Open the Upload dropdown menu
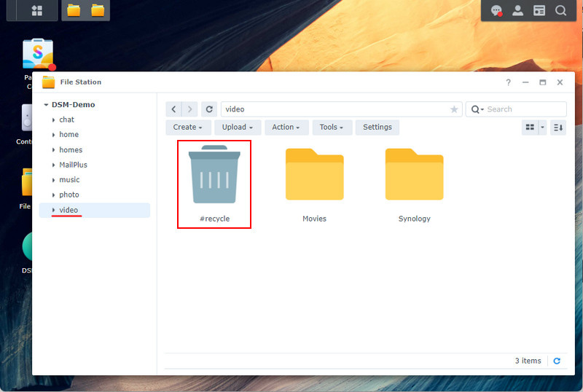Screen dimensions: 583x392 (x=238, y=128)
